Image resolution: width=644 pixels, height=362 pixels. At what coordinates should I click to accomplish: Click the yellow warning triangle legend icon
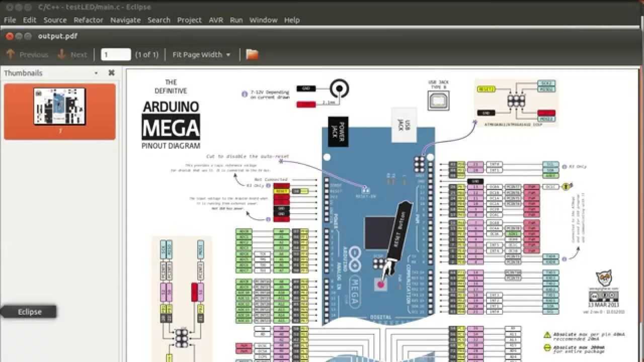click(x=547, y=335)
